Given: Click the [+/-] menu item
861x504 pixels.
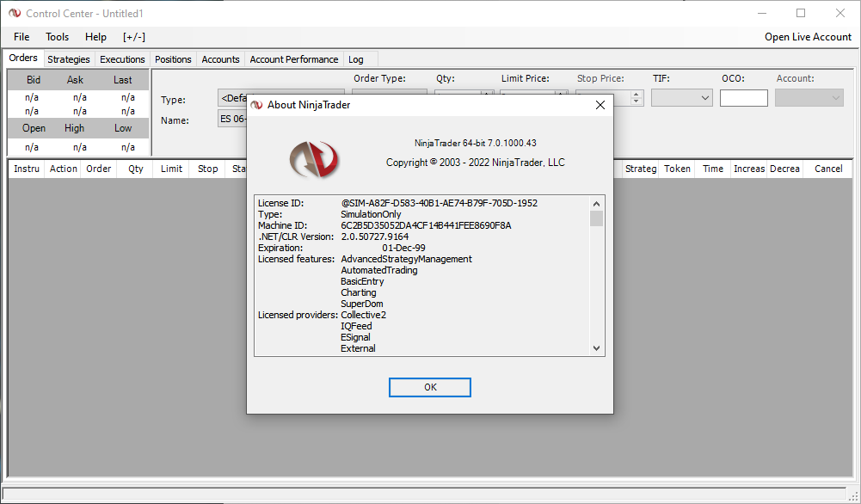Looking at the screenshot, I should [x=134, y=37].
